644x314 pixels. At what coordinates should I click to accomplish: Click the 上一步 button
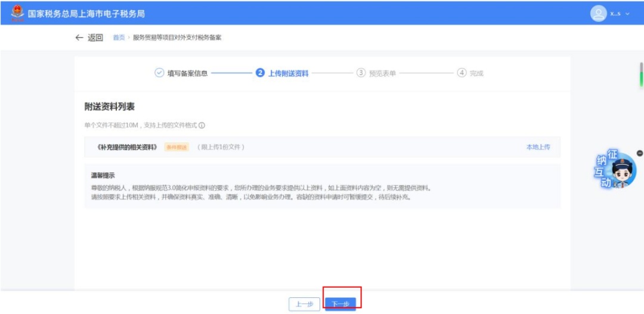click(x=304, y=304)
